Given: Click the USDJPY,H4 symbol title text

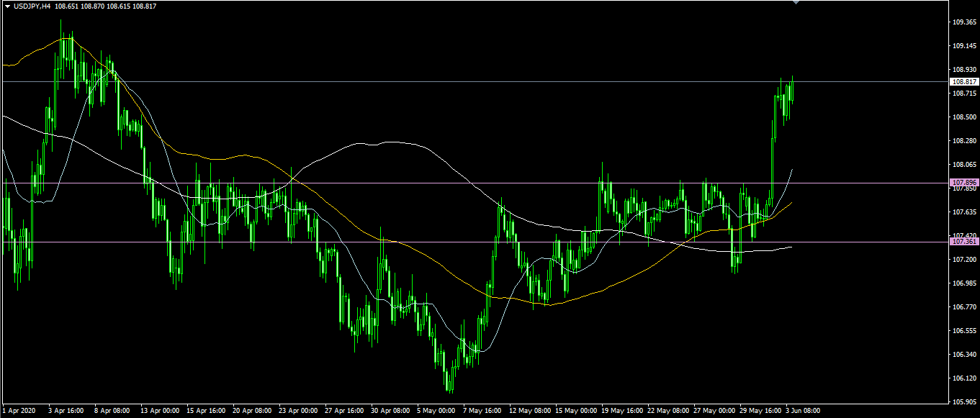Looking at the screenshot, I should tap(32, 6).
